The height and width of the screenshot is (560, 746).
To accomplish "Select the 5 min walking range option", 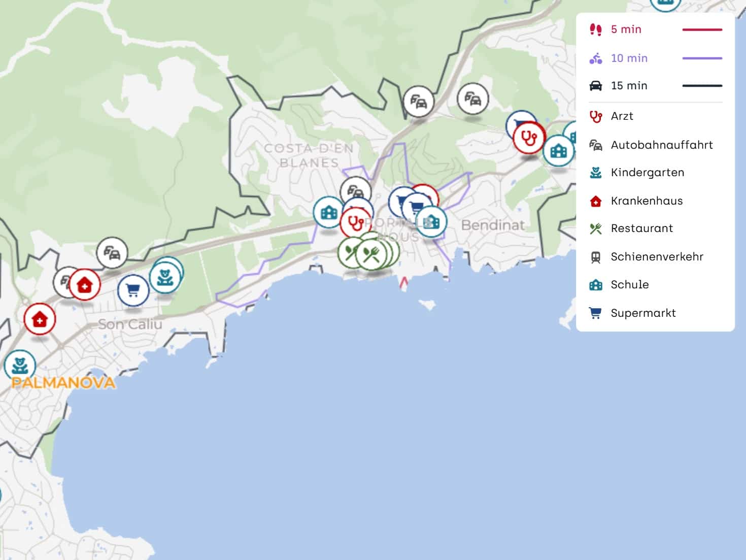I will tap(626, 29).
